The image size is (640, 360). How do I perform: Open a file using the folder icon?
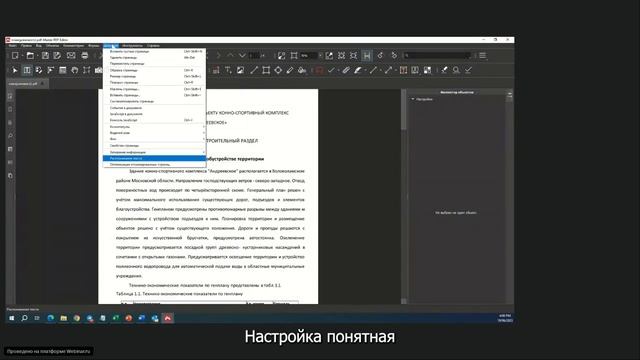click(30, 56)
